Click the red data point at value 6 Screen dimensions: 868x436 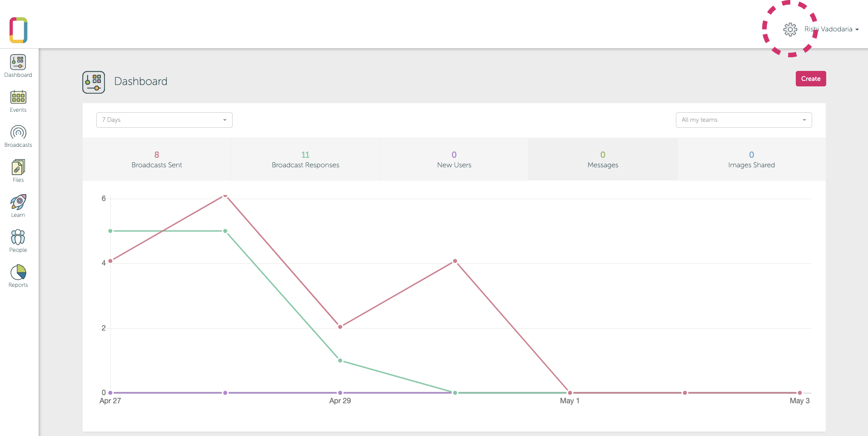pyautogui.click(x=225, y=196)
